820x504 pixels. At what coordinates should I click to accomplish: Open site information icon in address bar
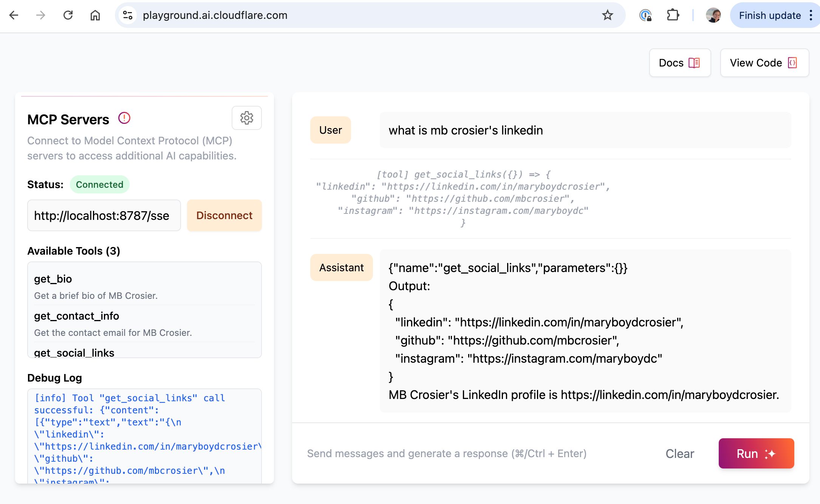128,15
